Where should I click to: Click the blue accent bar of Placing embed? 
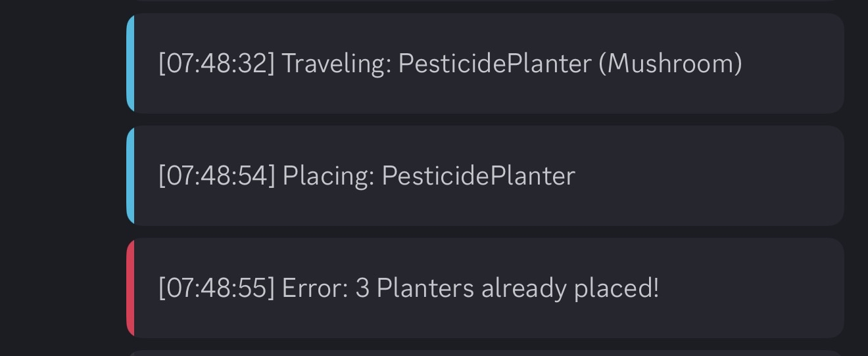coord(130,176)
